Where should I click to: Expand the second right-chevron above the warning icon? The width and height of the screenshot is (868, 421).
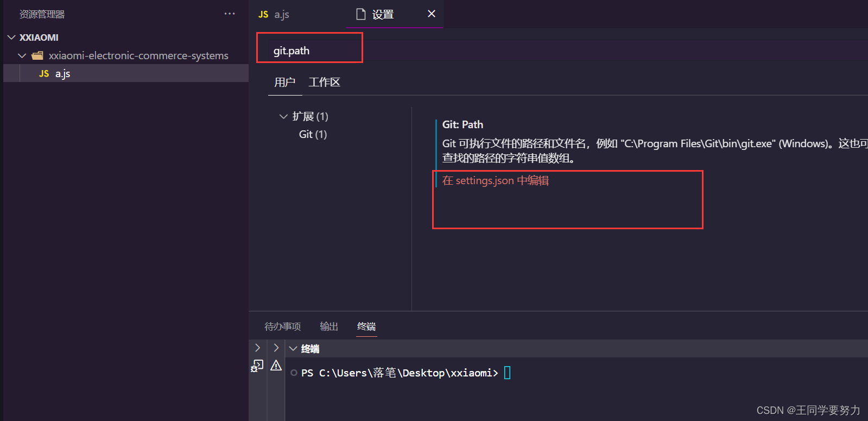coord(276,348)
